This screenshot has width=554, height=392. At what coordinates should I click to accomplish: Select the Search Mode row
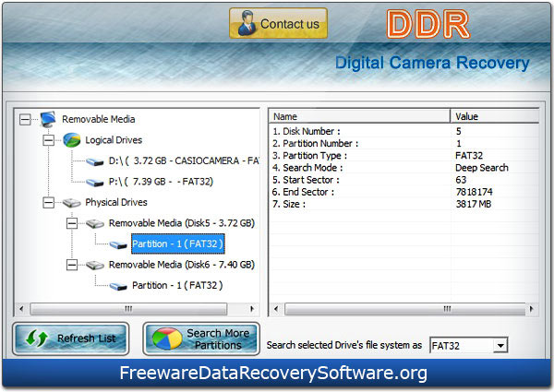(x=404, y=168)
